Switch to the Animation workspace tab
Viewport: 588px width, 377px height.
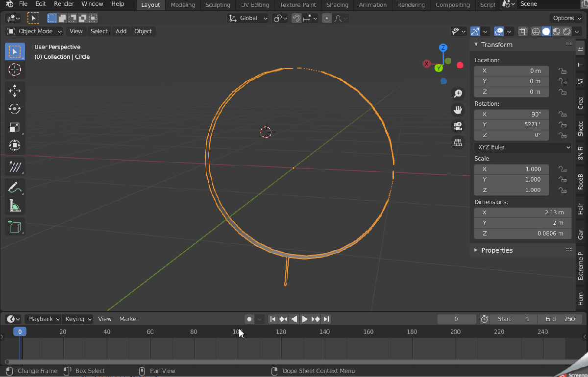373,5
